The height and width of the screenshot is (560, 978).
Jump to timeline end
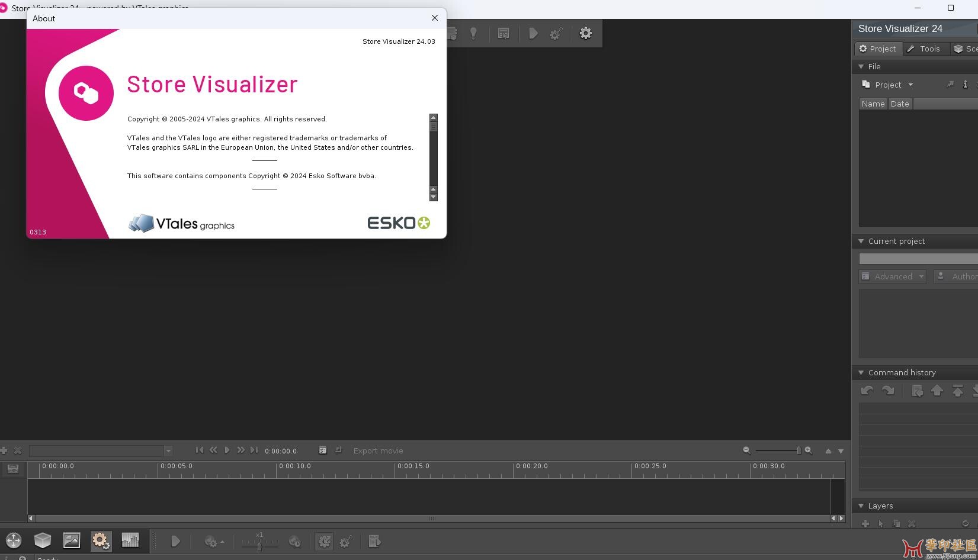254,450
